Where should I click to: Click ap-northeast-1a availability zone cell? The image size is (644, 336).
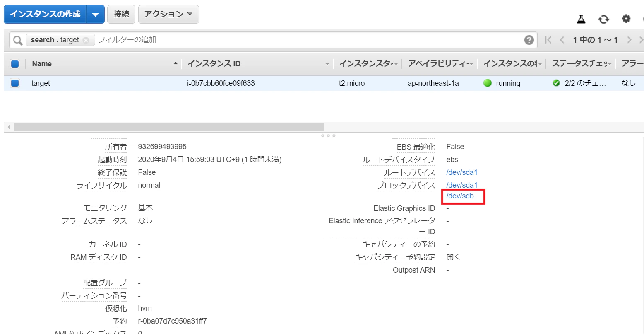[x=433, y=83]
